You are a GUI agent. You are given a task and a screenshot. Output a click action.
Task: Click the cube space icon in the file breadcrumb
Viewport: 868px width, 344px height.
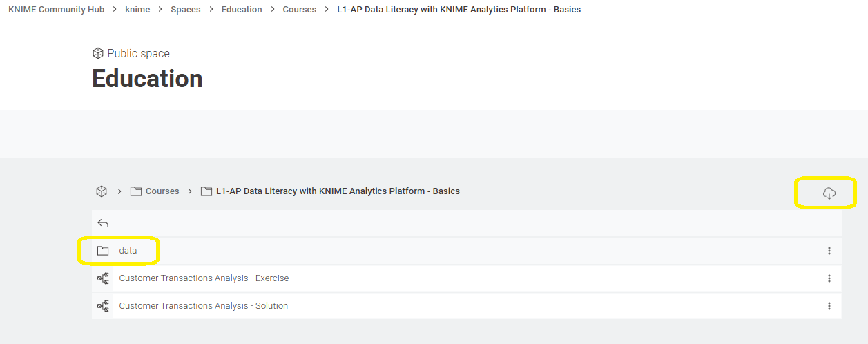(x=102, y=191)
